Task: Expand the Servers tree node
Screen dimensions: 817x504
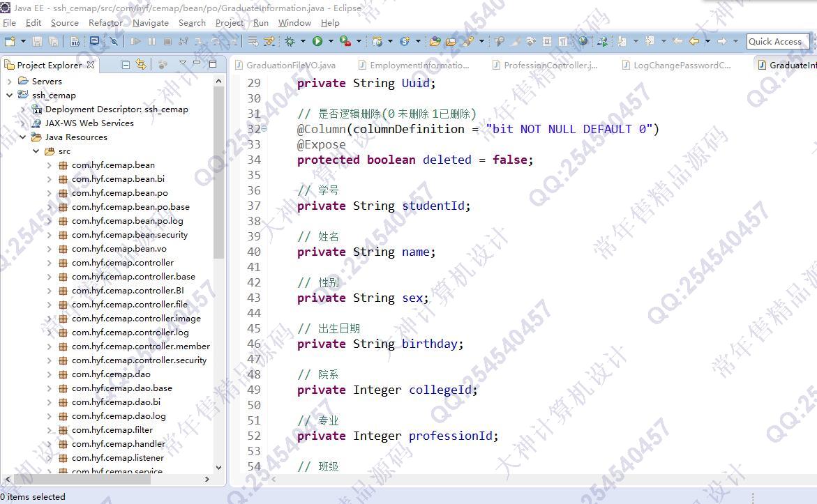Action: (x=9, y=82)
